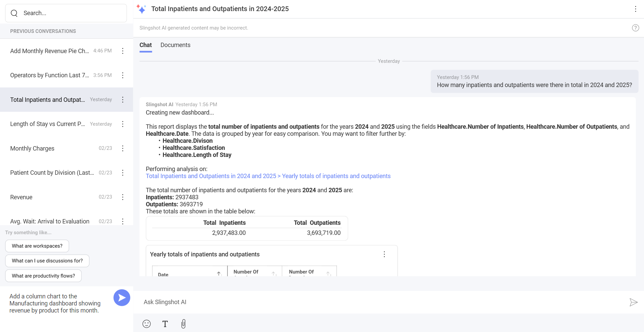The width and height of the screenshot is (644, 332).
Task: Click the user question message bubble
Action: coord(534,81)
